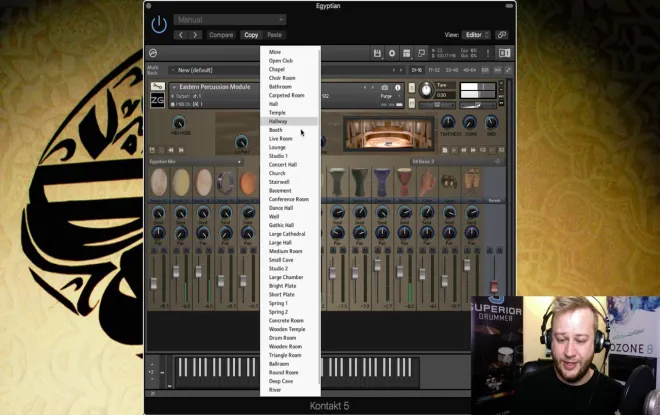Select Spring 1 reverb preset
Viewport: 660px width, 415px height.
pos(278,303)
